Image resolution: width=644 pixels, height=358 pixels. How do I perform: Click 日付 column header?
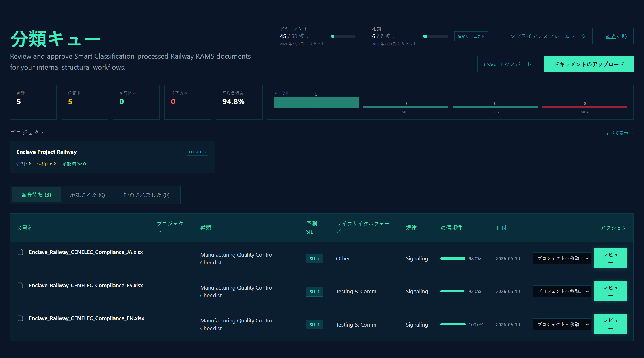[x=501, y=228]
